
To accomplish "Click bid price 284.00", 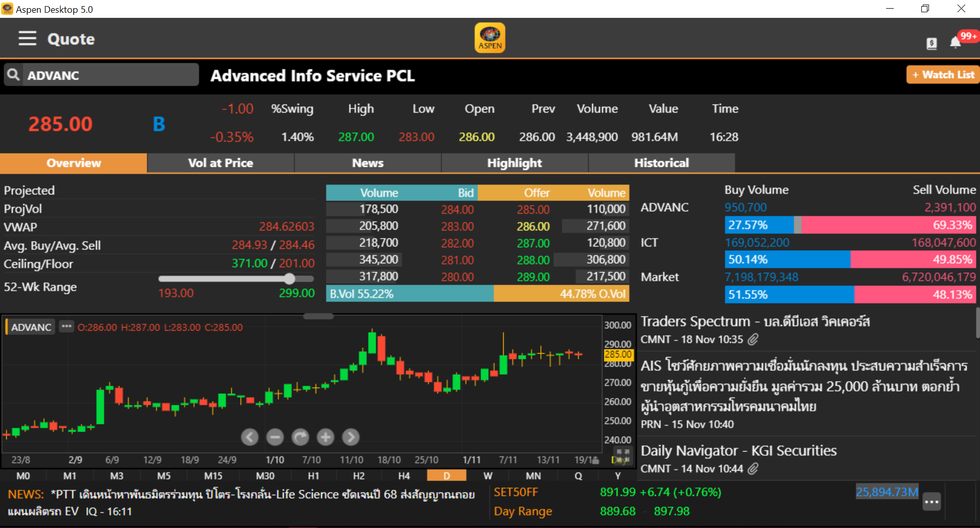I will 457,210.
